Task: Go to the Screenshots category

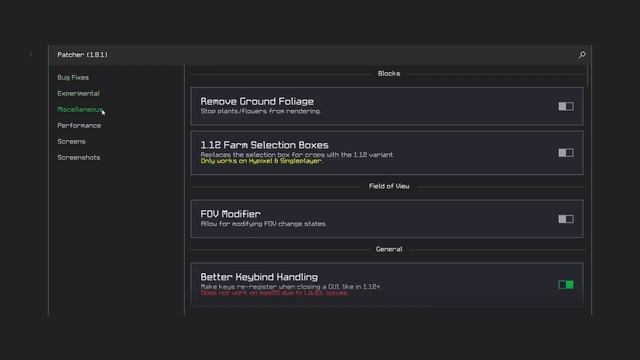Action: coord(79,157)
